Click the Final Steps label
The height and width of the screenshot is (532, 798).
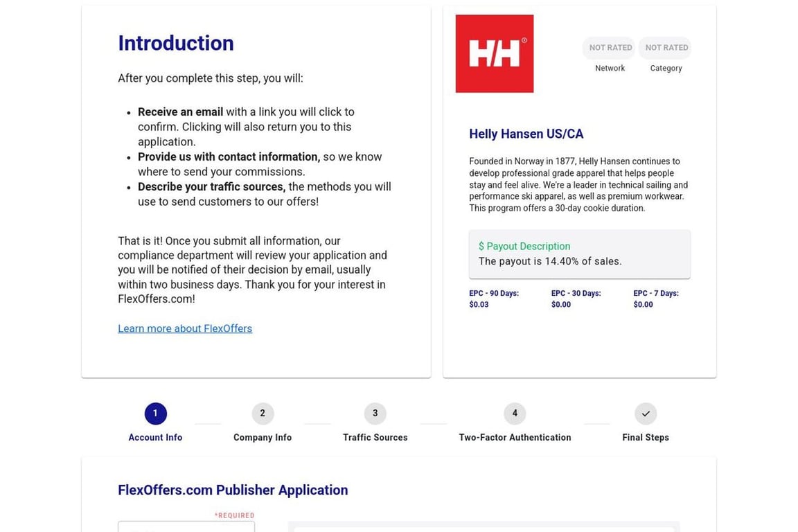tap(646, 437)
